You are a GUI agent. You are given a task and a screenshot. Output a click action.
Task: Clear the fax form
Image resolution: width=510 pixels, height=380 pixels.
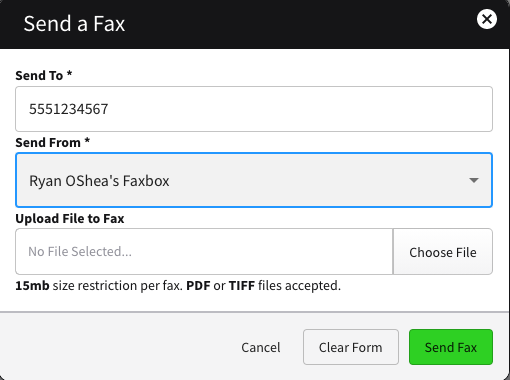(351, 347)
